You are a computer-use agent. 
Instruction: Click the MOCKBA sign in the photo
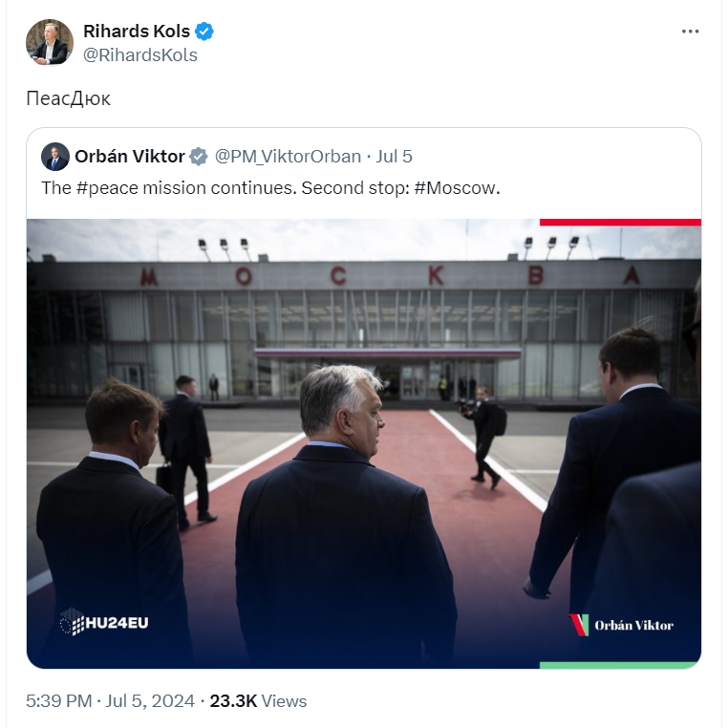point(390,276)
